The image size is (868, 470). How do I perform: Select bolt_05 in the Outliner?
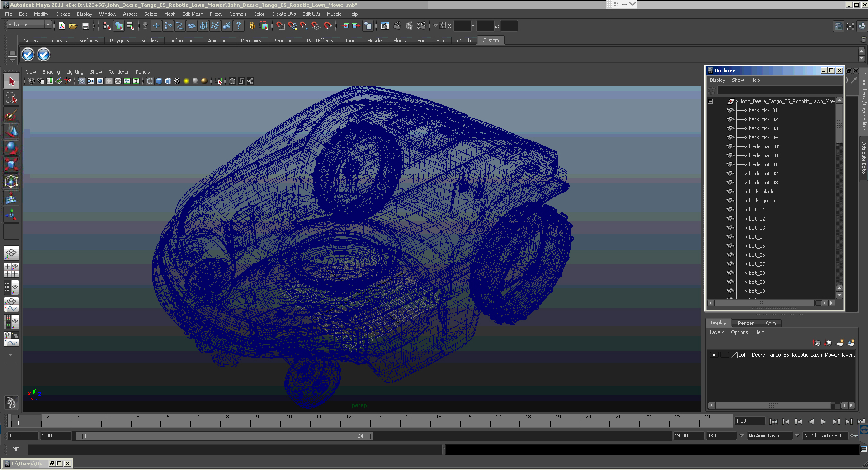[757, 246]
